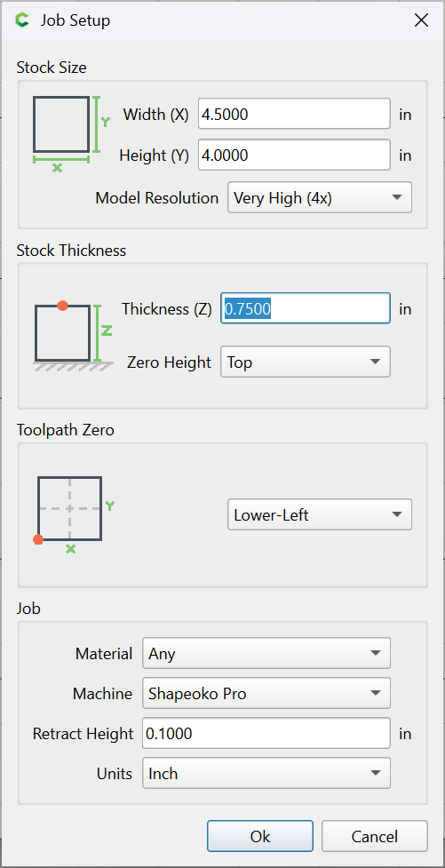Click the orange lower-left corner zero marker
The width and height of the screenshot is (445, 868).
[x=38, y=539]
